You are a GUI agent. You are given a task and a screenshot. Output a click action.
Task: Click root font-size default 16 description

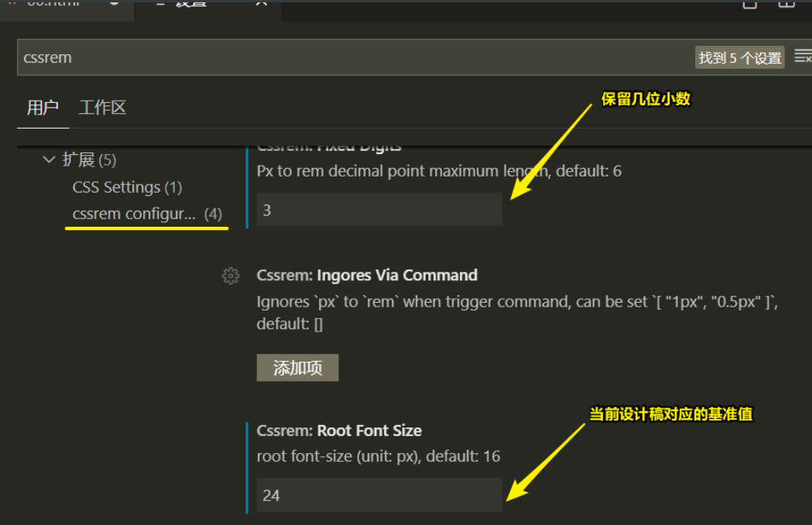pyautogui.click(x=379, y=456)
